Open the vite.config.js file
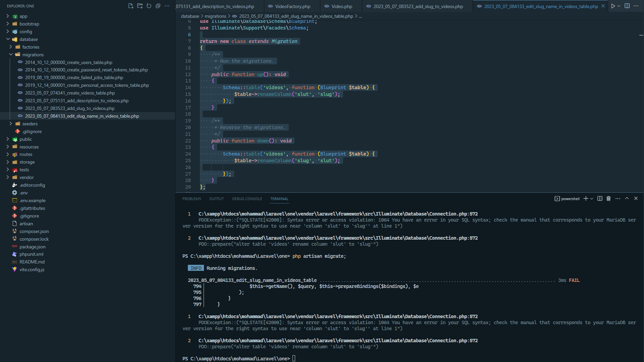 [32, 269]
